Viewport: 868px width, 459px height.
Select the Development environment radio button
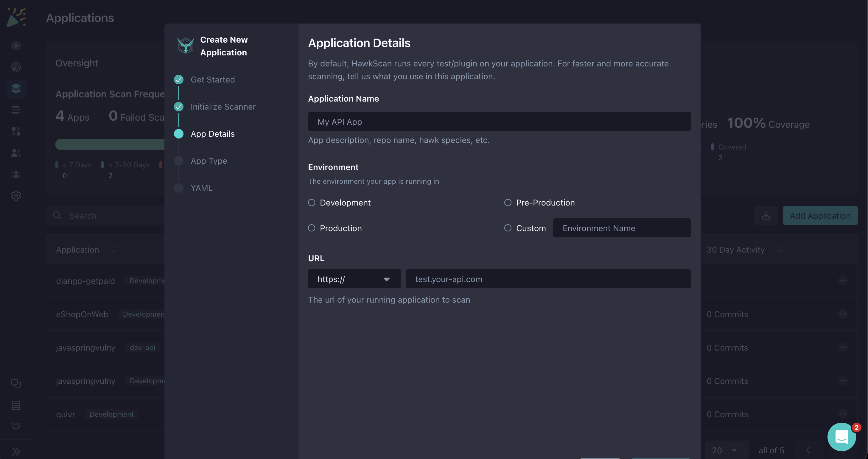click(311, 203)
